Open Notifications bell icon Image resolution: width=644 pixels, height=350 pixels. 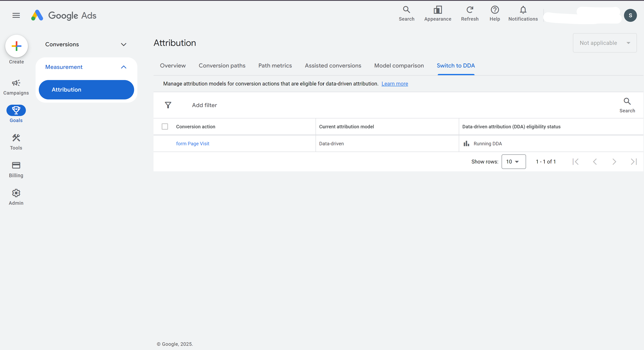click(x=523, y=10)
